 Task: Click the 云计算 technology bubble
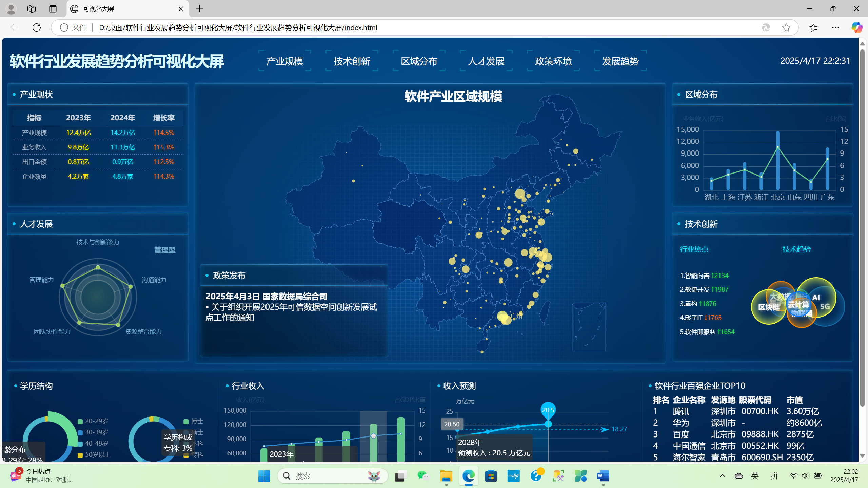click(798, 304)
